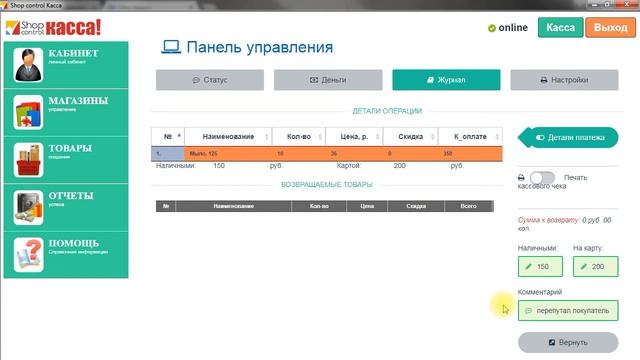Sort by the Цена, р. column header
The height and width of the screenshot is (360, 640).
point(354,136)
